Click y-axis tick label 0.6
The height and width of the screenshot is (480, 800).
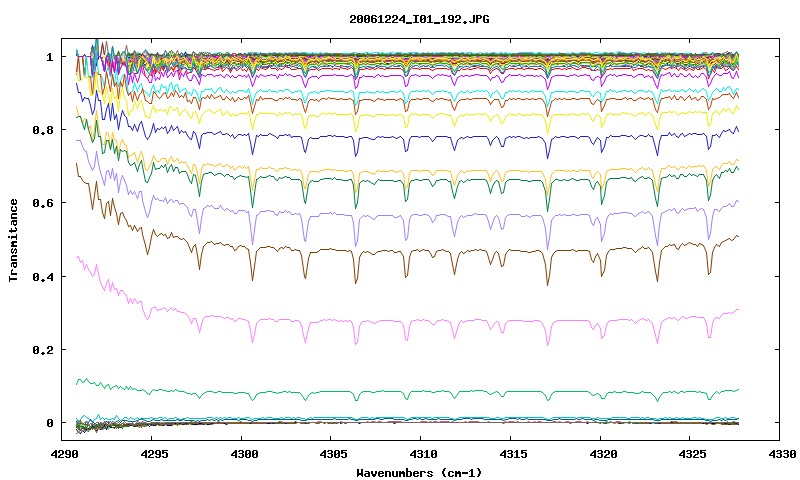[x=43, y=203]
